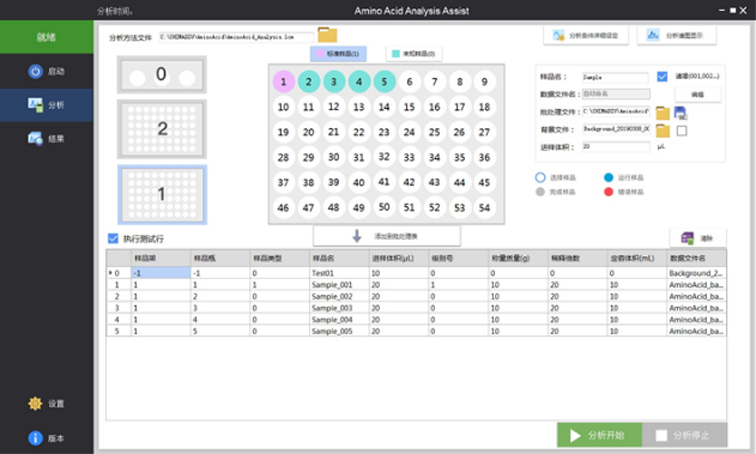This screenshot has width=756, height=454.
Task: Select the pink vial position 1
Action: click(x=284, y=81)
